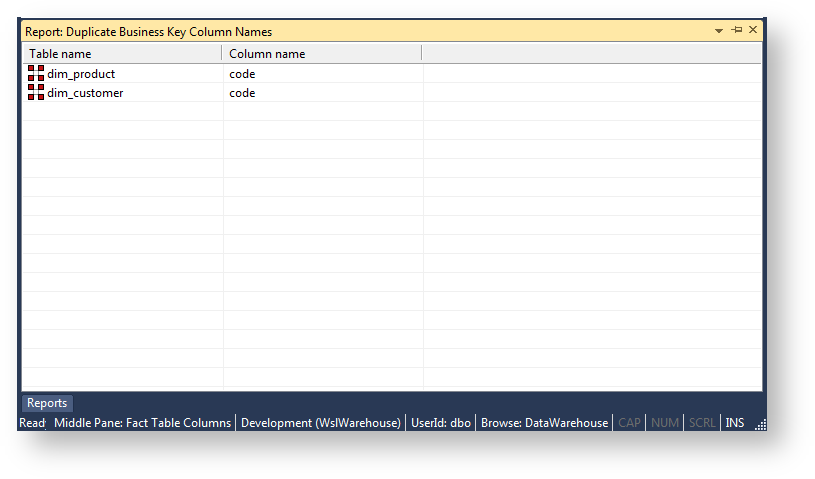Click the SCRL indicator in status bar

click(x=702, y=423)
